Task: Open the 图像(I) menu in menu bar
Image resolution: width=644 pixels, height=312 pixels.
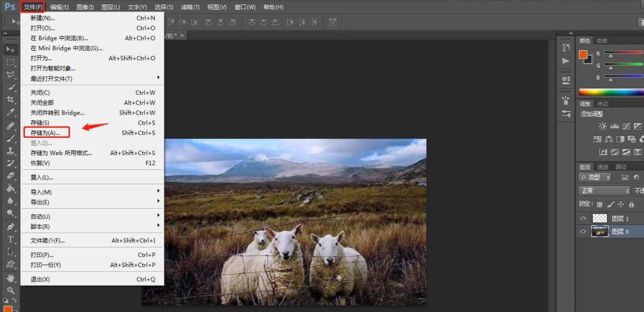Action: pos(85,7)
